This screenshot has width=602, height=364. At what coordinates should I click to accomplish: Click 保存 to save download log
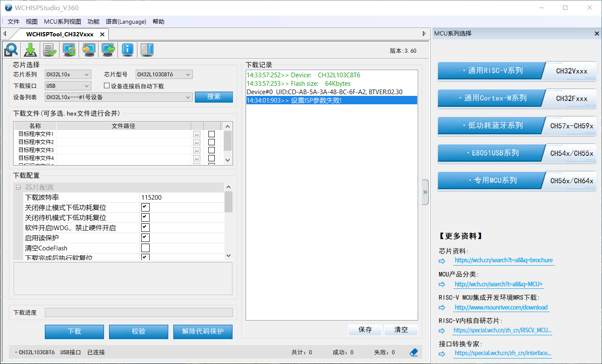365,330
